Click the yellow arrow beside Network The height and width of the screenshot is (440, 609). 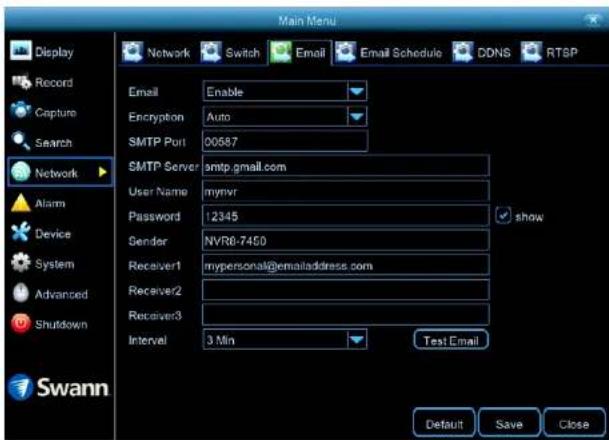[x=103, y=172]
